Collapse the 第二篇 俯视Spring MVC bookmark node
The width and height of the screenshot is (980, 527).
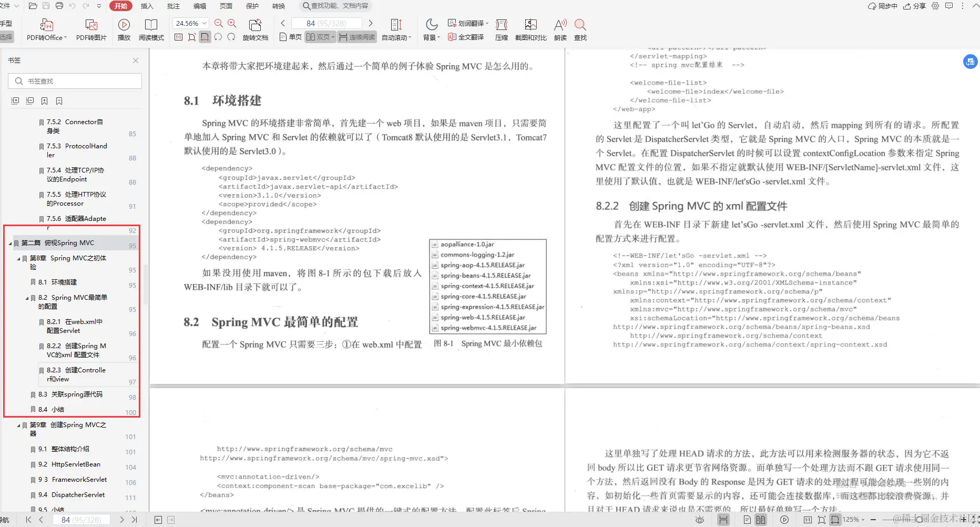(x=9, y=242)
